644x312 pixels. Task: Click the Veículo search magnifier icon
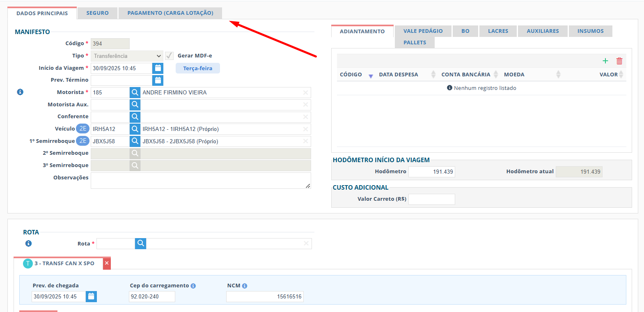point(135,129)
